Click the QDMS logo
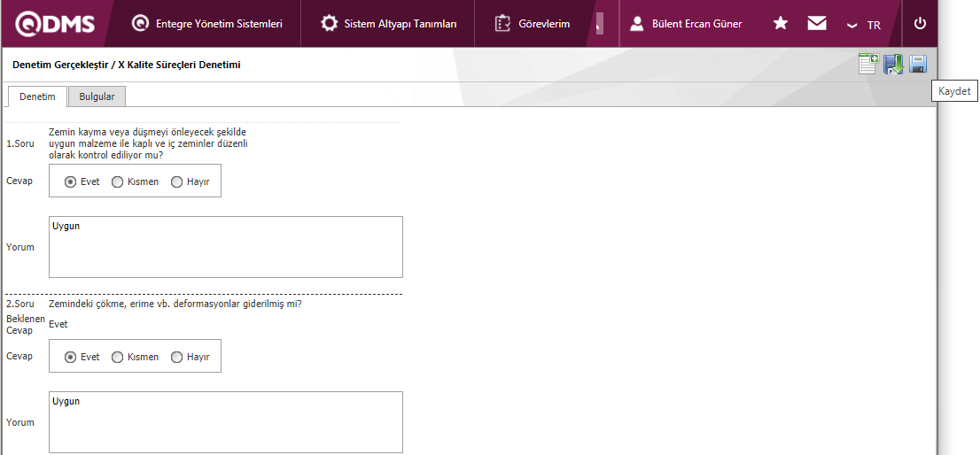The width and height of the screenshot is (980, 455). pyautogui.click(x=55, y=24)
